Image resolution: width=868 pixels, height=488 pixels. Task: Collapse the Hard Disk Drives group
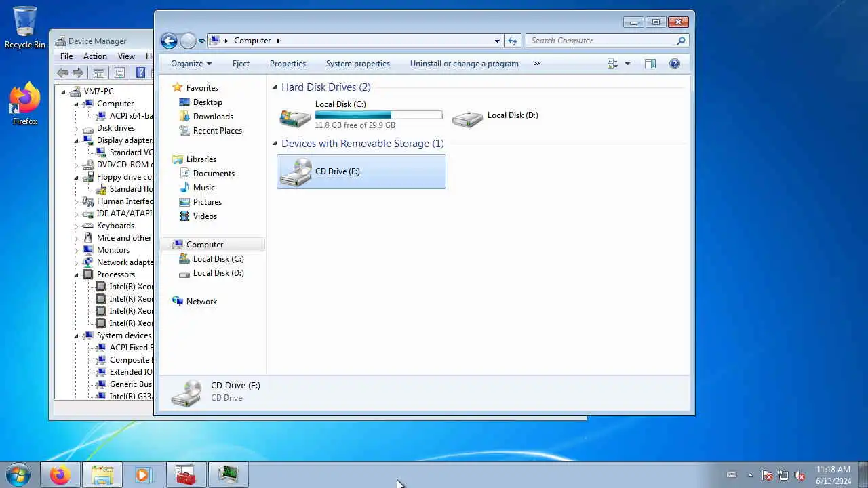tap(275, 87)
